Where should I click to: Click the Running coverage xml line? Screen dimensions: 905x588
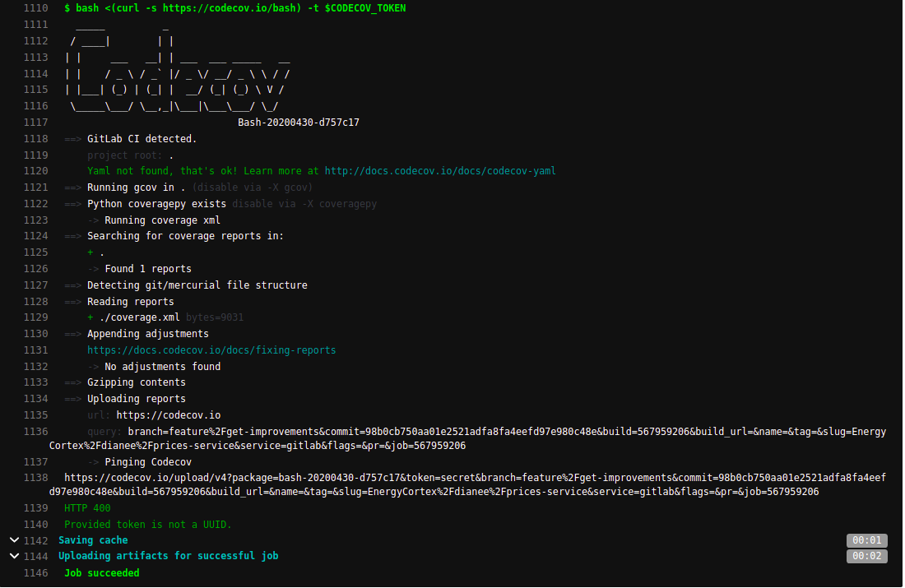[162, 220]
